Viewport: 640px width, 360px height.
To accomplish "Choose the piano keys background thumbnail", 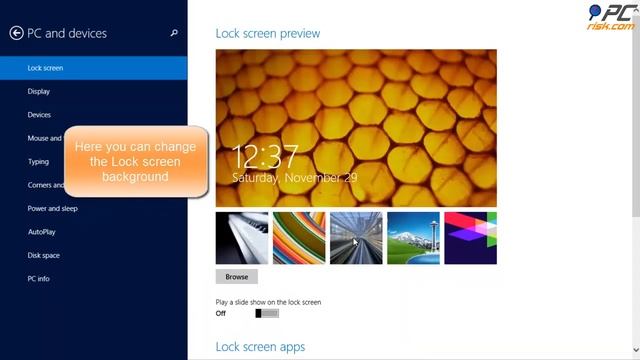I will point(242,238).
